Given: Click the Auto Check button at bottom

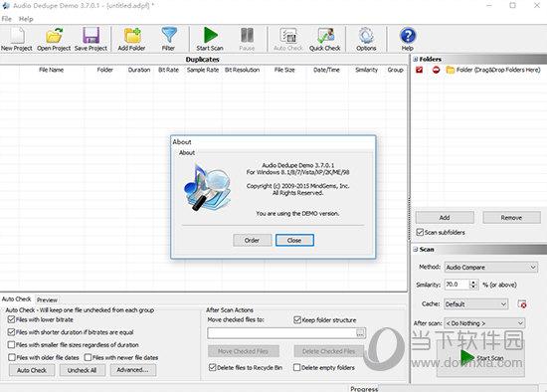Looking at the screenshot, I should click(x=32, y=370).
